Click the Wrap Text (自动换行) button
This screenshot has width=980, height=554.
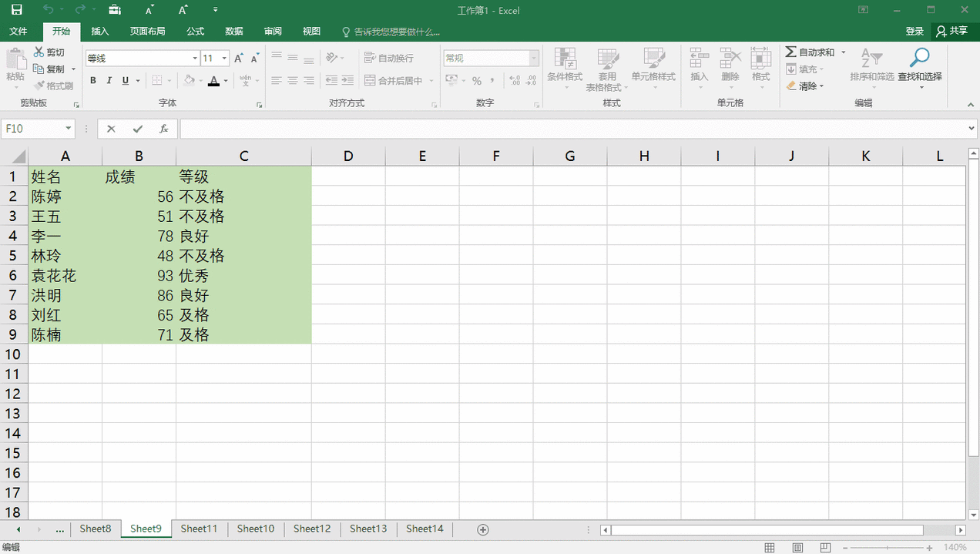click(x=389, y=59)
